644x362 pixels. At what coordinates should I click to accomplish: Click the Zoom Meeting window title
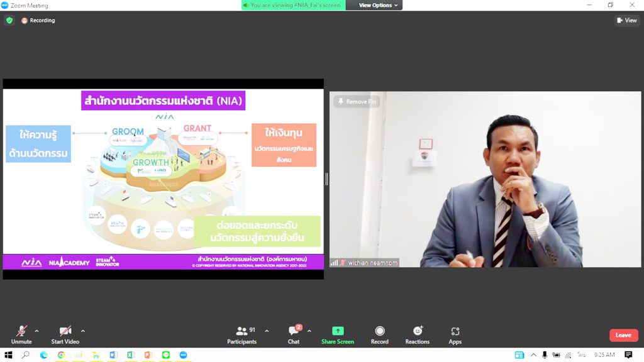pos(30,5)
